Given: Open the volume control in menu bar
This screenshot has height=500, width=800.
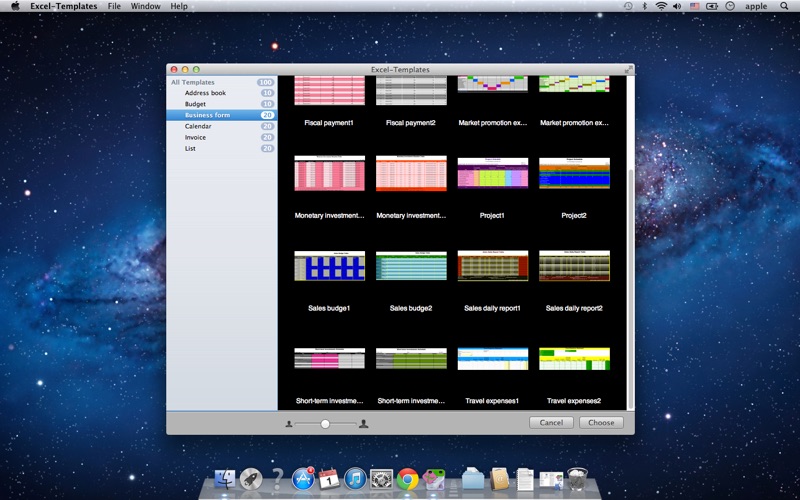Looking at the screenshot, I should pyautogui.click(x=677, y=6).
